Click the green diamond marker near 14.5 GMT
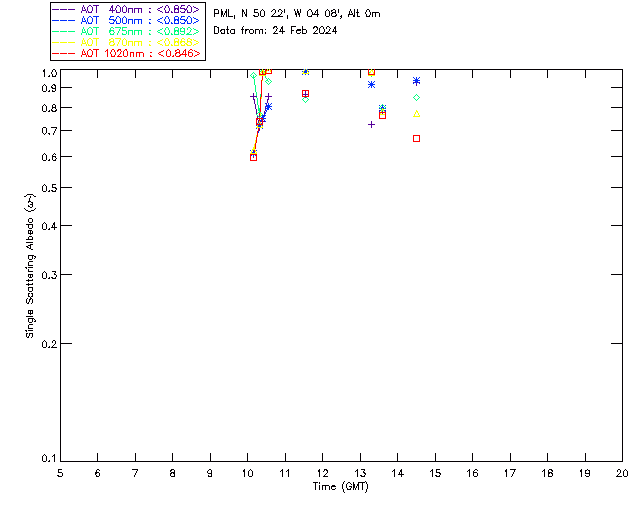The width and height of the screenshot is (640, 512). click(x=416, y=98)
